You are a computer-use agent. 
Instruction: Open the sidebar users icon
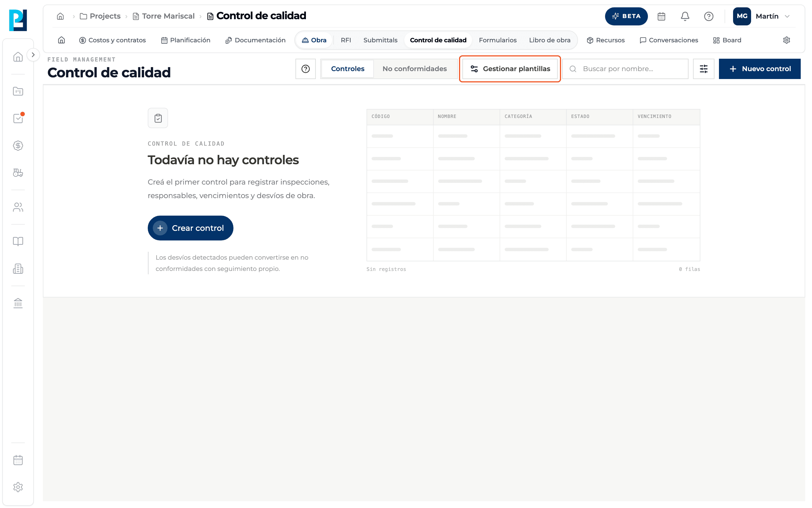(x=18, y=207)
